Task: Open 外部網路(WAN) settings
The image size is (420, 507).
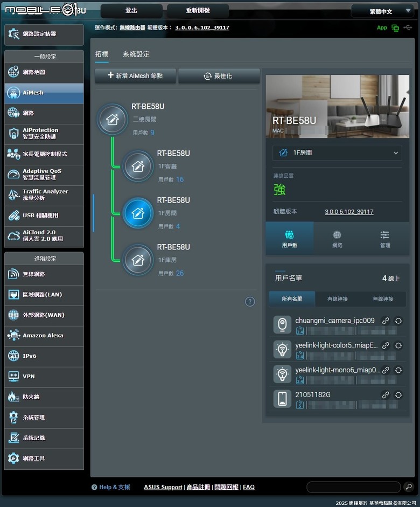Action: (x=44, y=315)
